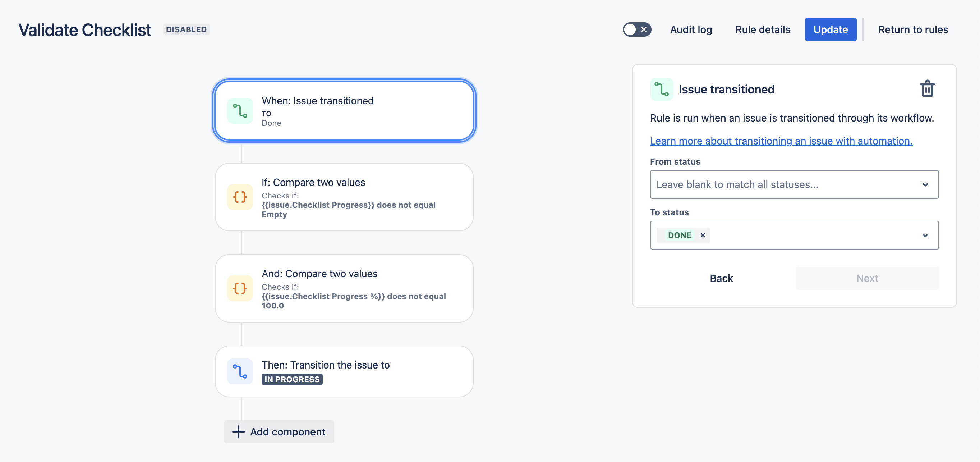Open the Audit log
This screenshot has height=462, width=980.
click(x=691, y=29)
